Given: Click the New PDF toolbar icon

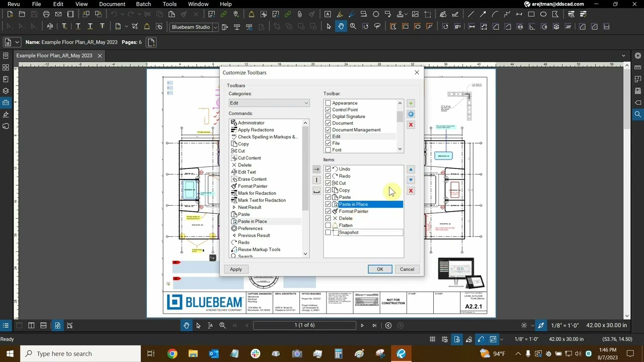Looking at the screenshot, I should pyautogui.click(x=10, y=14).
